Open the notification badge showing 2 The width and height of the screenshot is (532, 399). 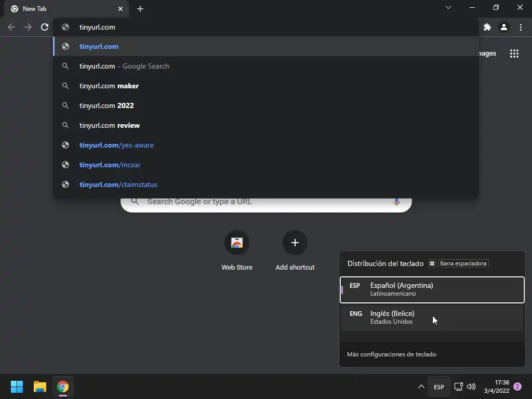pos(517,387)
